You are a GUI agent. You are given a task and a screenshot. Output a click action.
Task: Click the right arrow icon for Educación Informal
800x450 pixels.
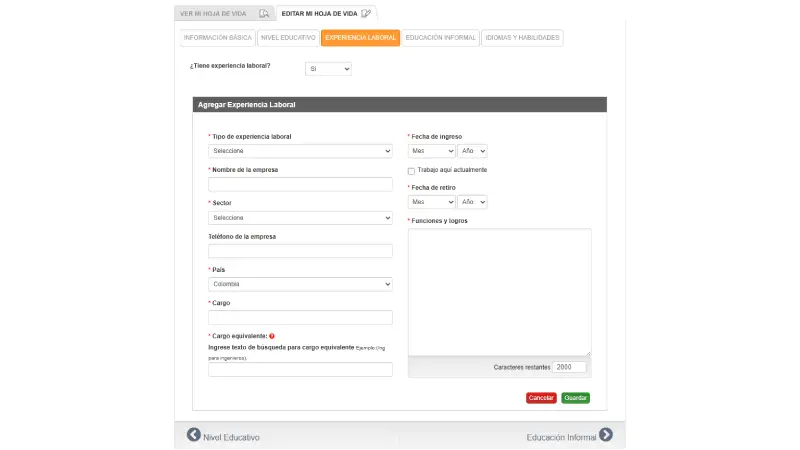[x=606, y=435]
